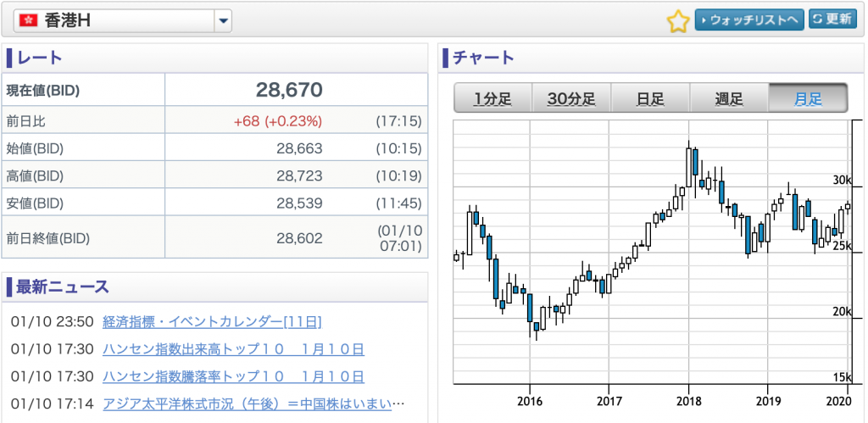Click the current BID value 28,670
868x423 pixels.
coord(289,90)
